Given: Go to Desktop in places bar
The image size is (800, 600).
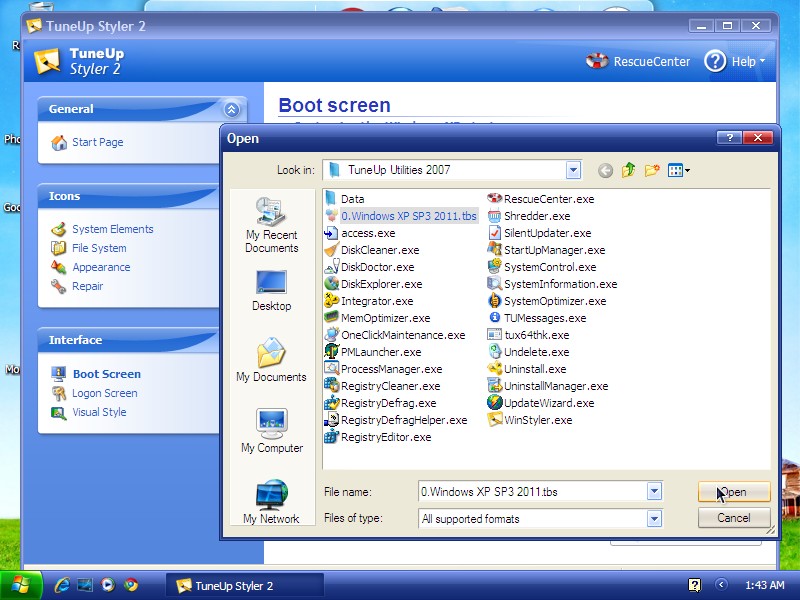Looking at the screenshot, I should tap(271, 290).
